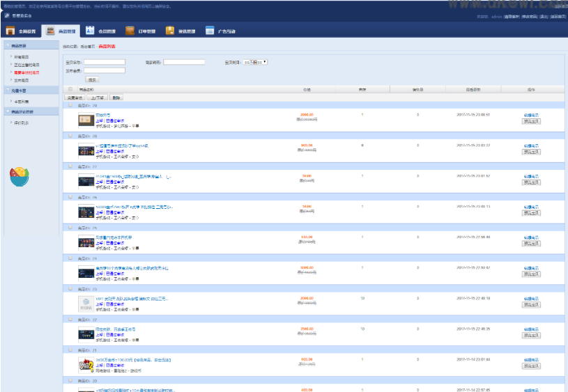Viewport: 568px width, 392px height.
Task: Click the 广告互动 ads icon
Action: 210,31
